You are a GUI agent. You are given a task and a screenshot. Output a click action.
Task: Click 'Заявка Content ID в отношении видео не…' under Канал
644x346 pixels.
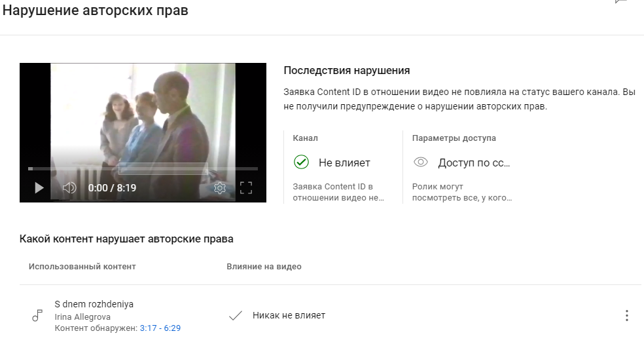pyautogui.click(x=338, y=192)
